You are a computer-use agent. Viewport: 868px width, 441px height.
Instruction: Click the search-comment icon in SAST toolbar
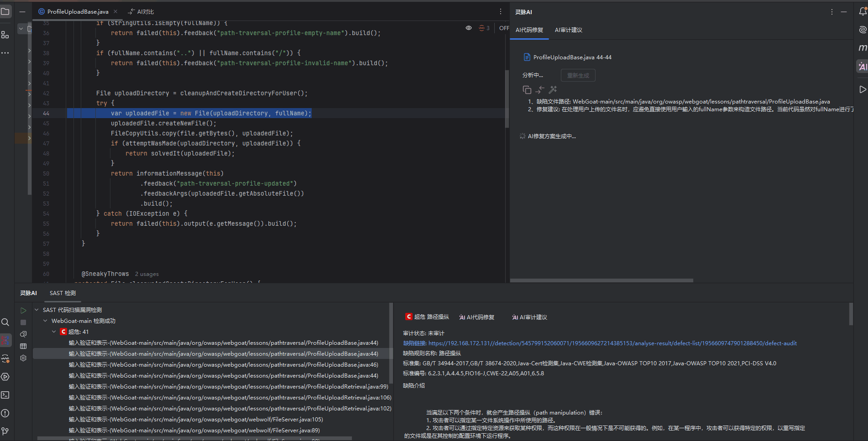click(x=23, y=334)
